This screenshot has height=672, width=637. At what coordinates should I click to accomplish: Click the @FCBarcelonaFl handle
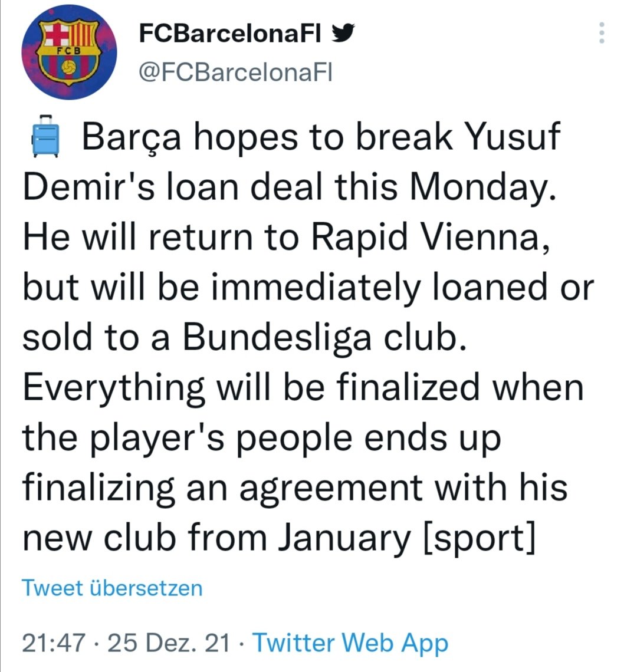[x=235, y=73]
